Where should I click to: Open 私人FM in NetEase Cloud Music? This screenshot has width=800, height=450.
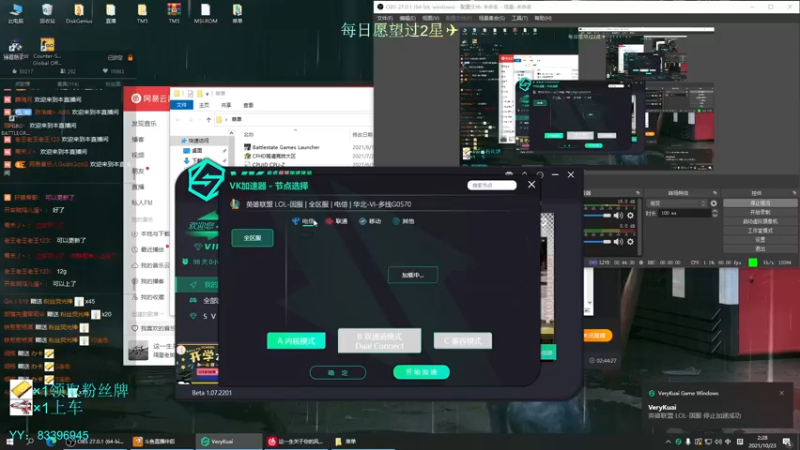coord(142,203)
